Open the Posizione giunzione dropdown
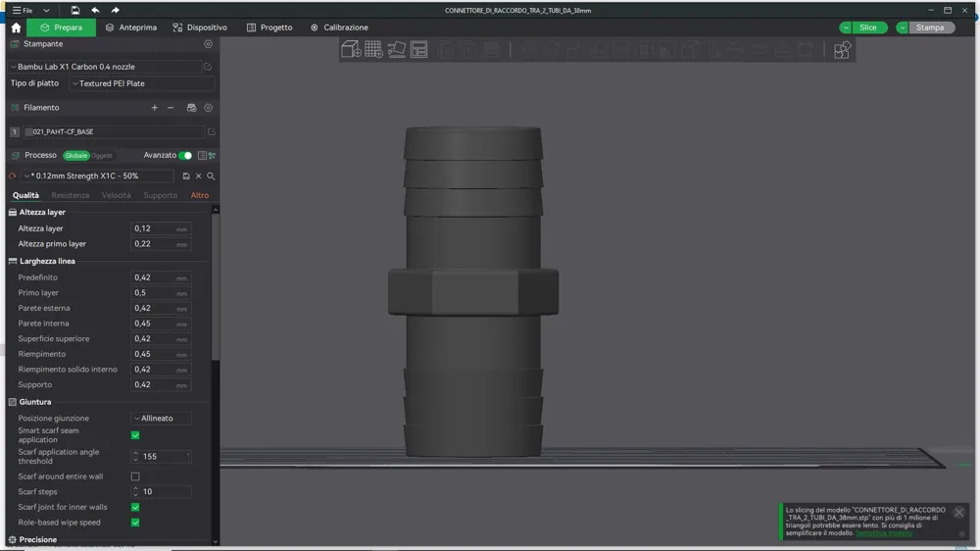The height and width of the screenshot is (551, 980). point(162,419)
